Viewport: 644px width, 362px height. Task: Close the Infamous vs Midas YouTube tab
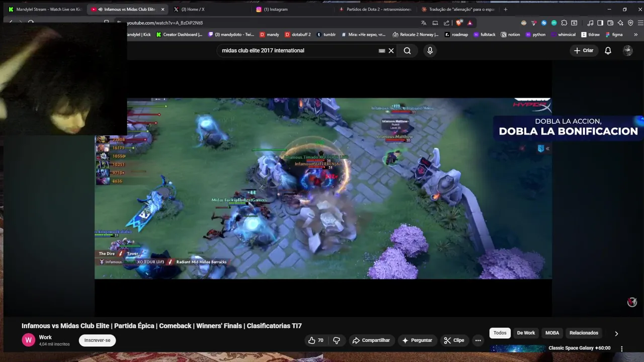[x=163, y=9]
